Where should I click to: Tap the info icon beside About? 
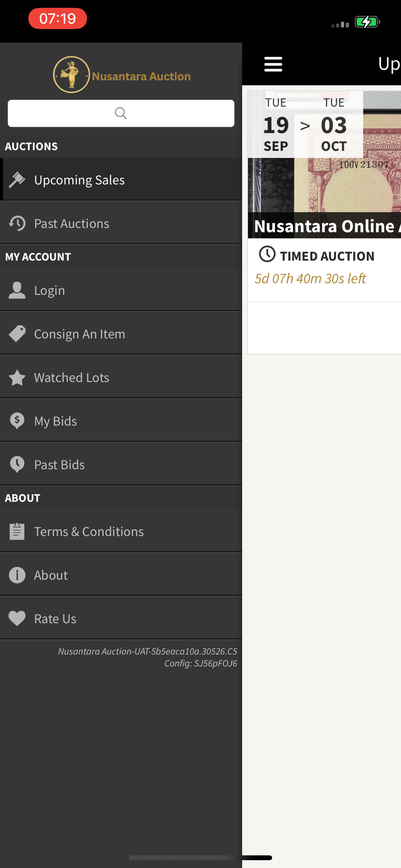click(17, 575)
